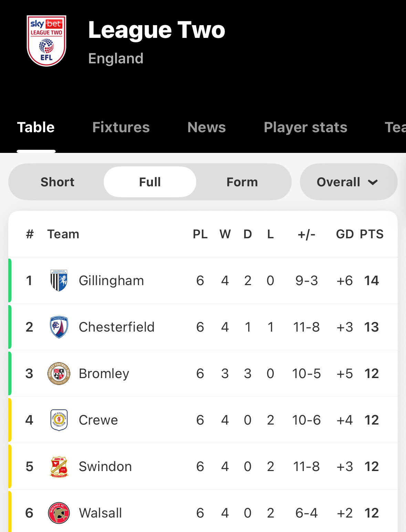Open the News tab
Image resolution: width=406 pixels, height=532 pixels.
pos(207,127)
